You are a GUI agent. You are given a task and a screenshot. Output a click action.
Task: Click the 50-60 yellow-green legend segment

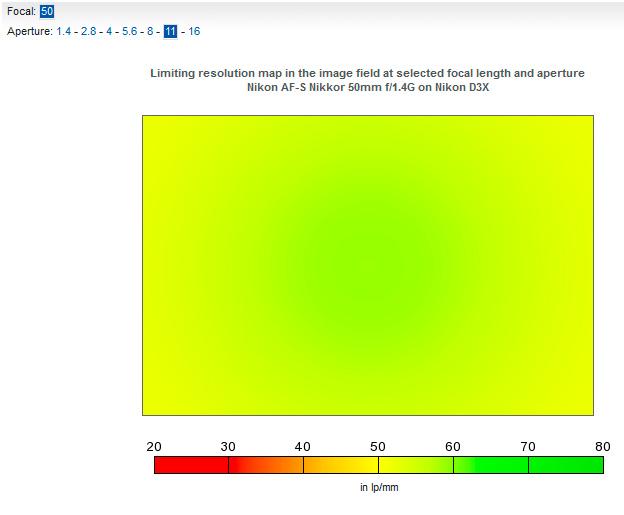pos(416,465)
